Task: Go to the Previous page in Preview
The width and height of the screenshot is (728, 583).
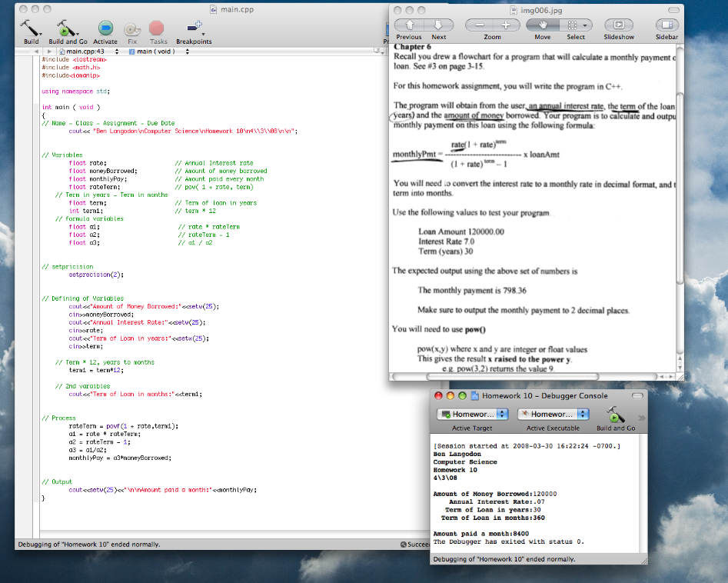Action: (x=408, y=24)
